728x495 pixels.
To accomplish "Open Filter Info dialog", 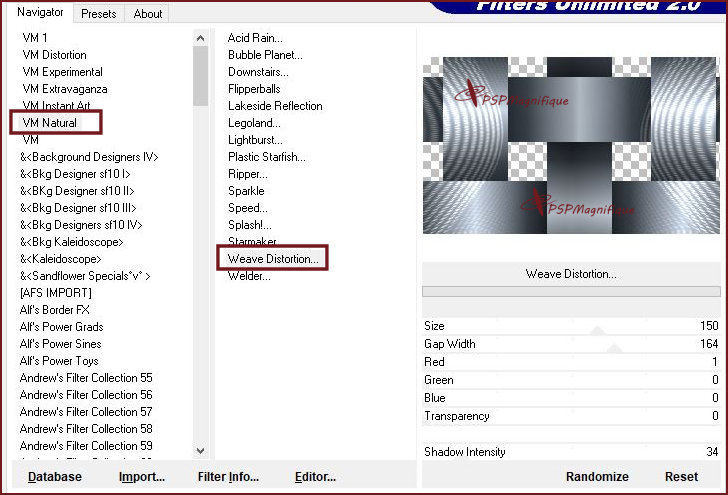I will pyautogui.click(x=228, y=477).
